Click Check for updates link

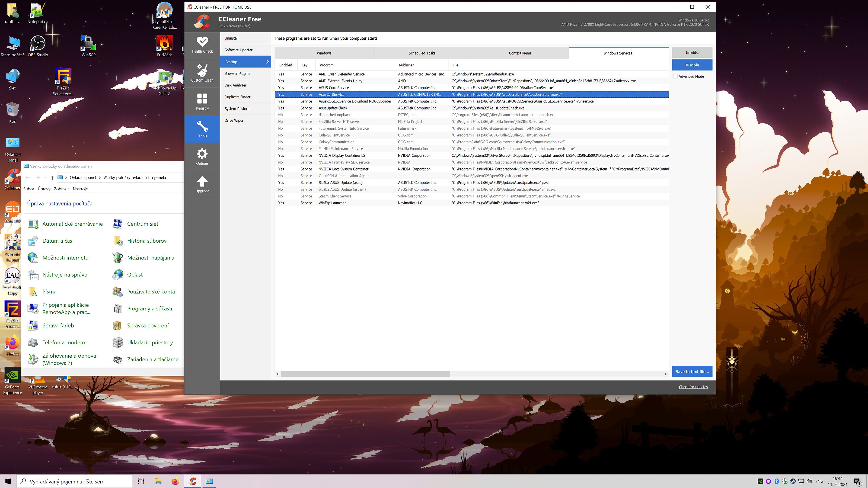(x=693, y=387)
